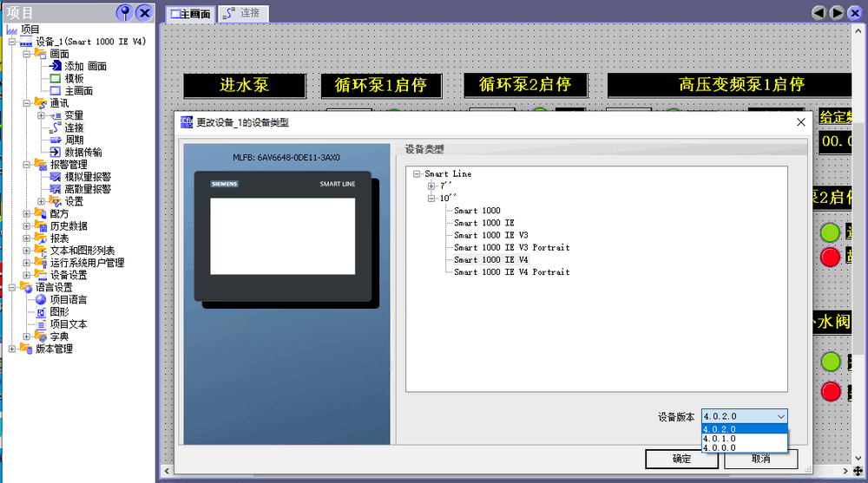
Task: Click the 离散量报警 icon
Action: pyautogui.click(x=56, y=189)
